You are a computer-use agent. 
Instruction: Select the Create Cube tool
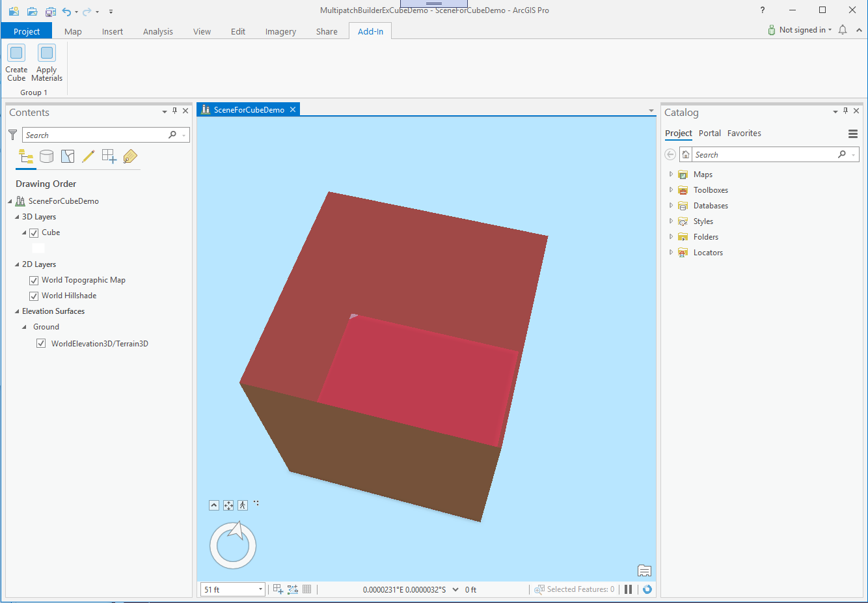[x=16, y=62]
